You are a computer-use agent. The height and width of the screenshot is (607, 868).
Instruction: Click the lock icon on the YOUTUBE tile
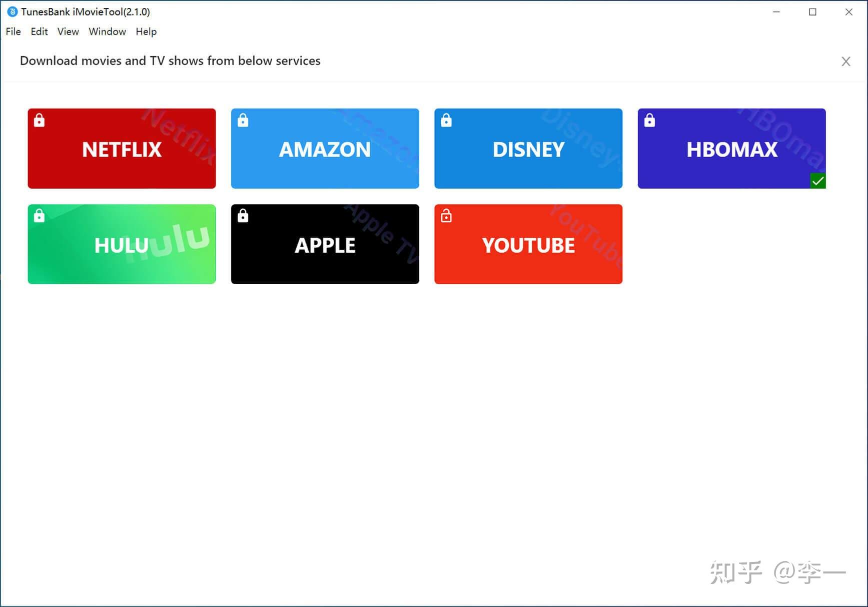pos(446,216)
